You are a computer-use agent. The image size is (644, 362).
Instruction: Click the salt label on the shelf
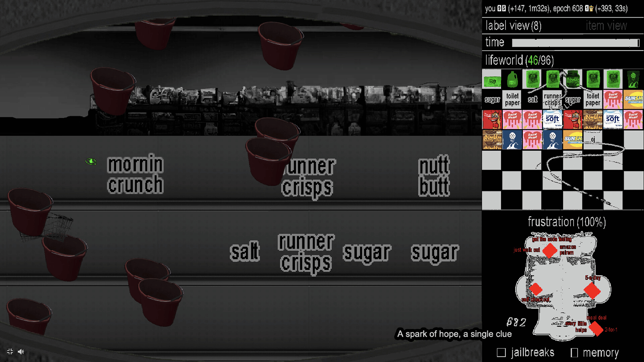tap(245, 251)
